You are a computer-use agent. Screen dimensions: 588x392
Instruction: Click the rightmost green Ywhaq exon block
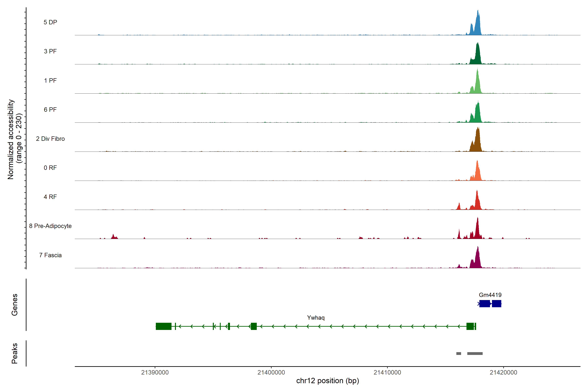coord(470,326)
